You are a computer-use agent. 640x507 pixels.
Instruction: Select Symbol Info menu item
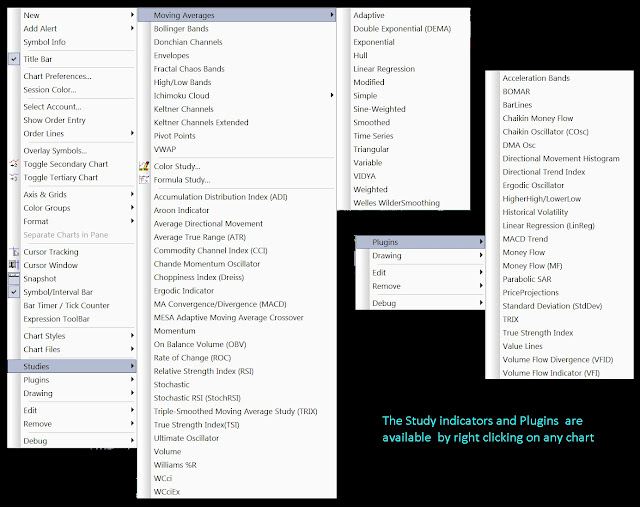(x=44, y=42)
